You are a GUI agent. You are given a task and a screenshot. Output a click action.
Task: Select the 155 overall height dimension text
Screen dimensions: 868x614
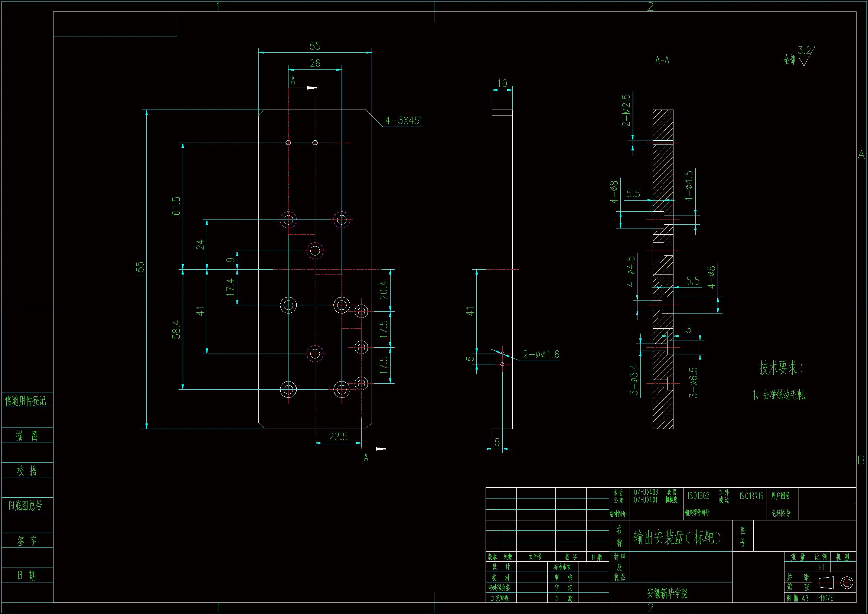pyautogui.click(x=140, y=269)
